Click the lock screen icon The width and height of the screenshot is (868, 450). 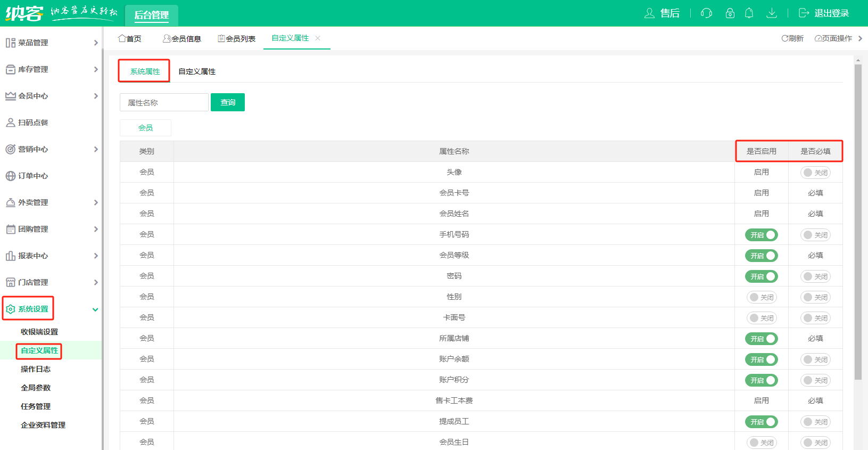click(x=730, y=13)
